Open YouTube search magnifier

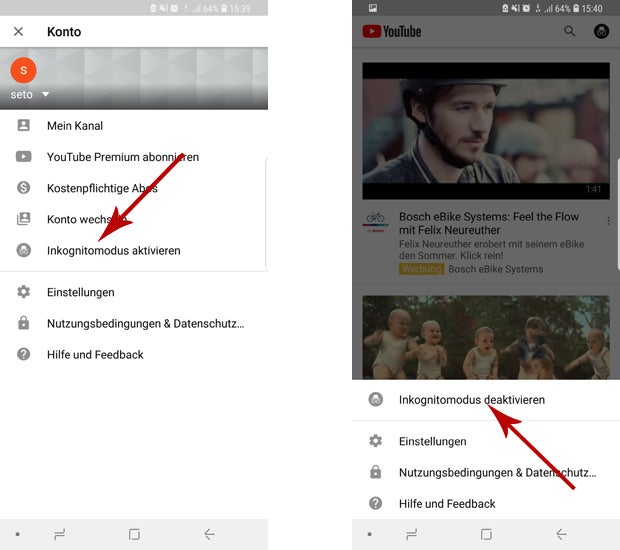click(569, 31)
